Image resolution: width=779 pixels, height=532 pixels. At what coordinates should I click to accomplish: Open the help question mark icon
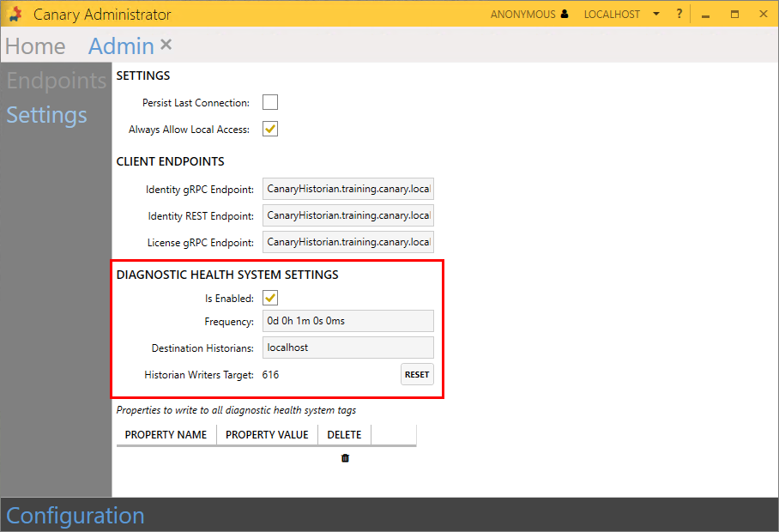679,14
